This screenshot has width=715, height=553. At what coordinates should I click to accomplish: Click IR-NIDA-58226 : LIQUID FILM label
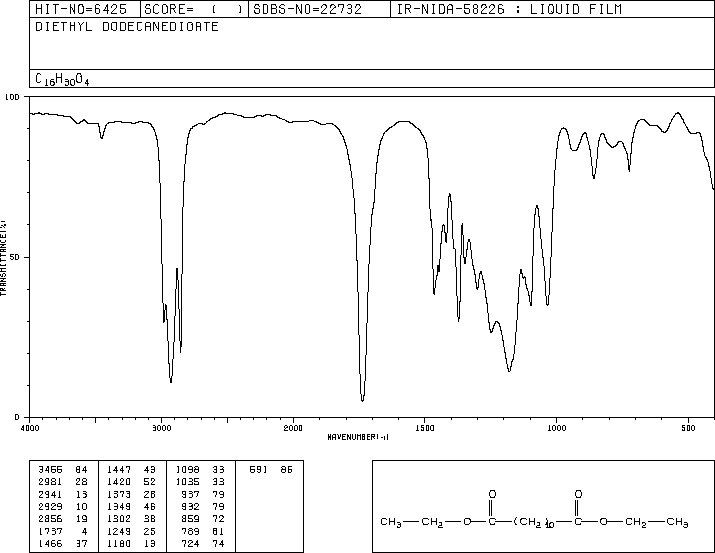[509, 10]
